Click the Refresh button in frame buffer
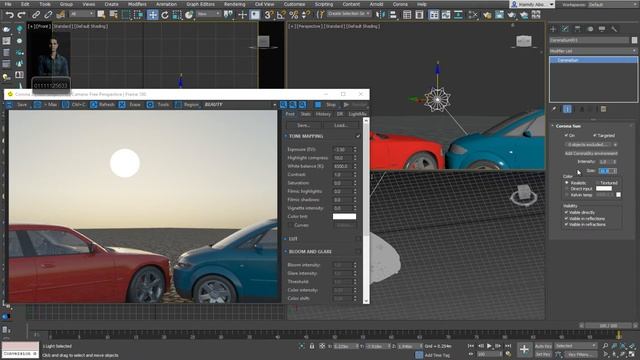The image size is (640, 360). (x=102, y=105)
